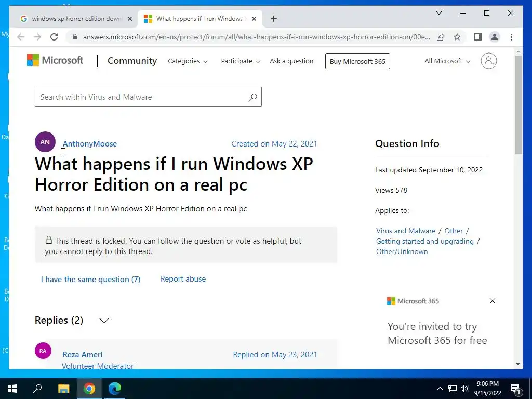Close the Google search tab

click(x=129, y=19)
